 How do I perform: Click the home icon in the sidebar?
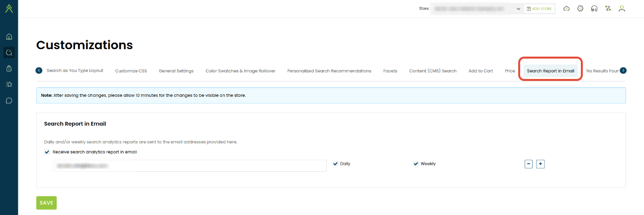9,37
